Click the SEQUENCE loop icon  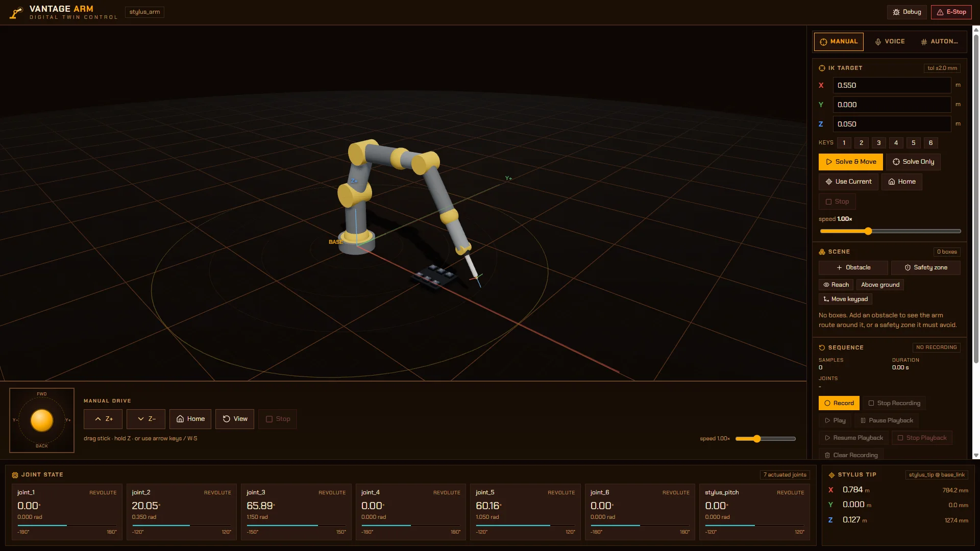[x=822, y=347]
